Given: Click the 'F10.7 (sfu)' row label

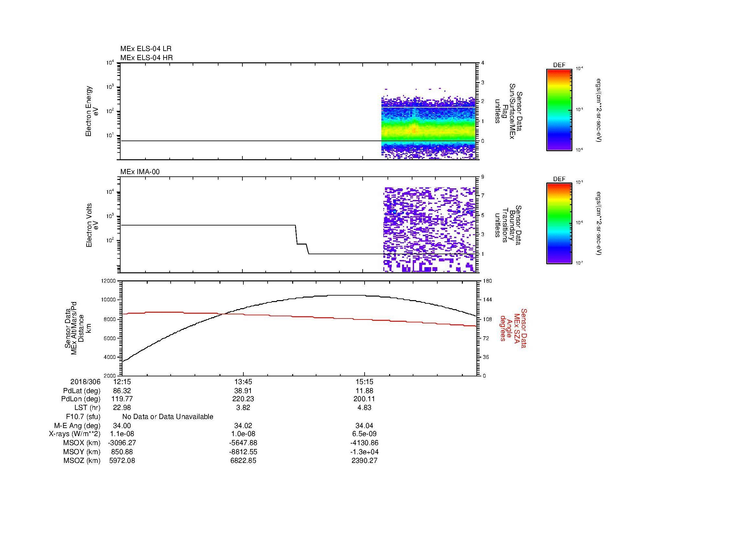Looking at the screenshot, I should point(83,417).
